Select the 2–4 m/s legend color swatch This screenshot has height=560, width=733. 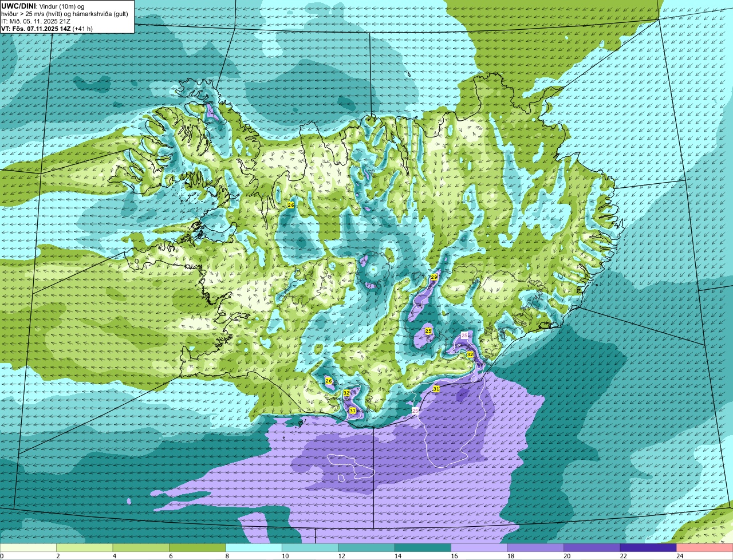coord(85,547)
